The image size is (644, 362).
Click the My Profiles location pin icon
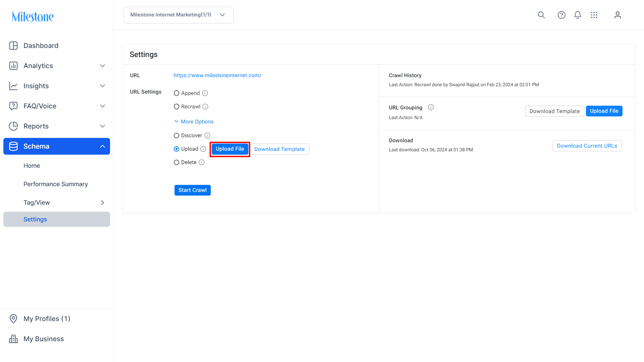13,319
